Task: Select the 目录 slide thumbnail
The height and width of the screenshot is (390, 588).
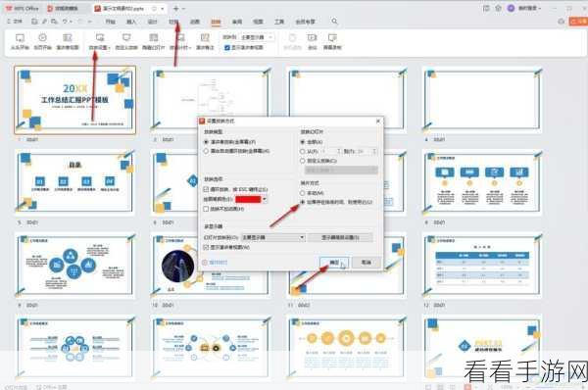Action: tap(74, 182)
